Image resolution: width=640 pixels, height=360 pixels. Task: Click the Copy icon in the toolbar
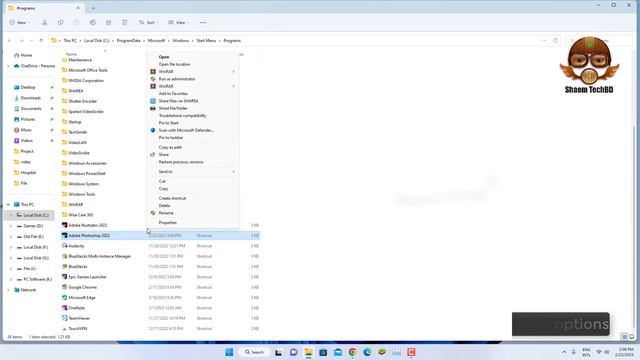tap(60, 22)
